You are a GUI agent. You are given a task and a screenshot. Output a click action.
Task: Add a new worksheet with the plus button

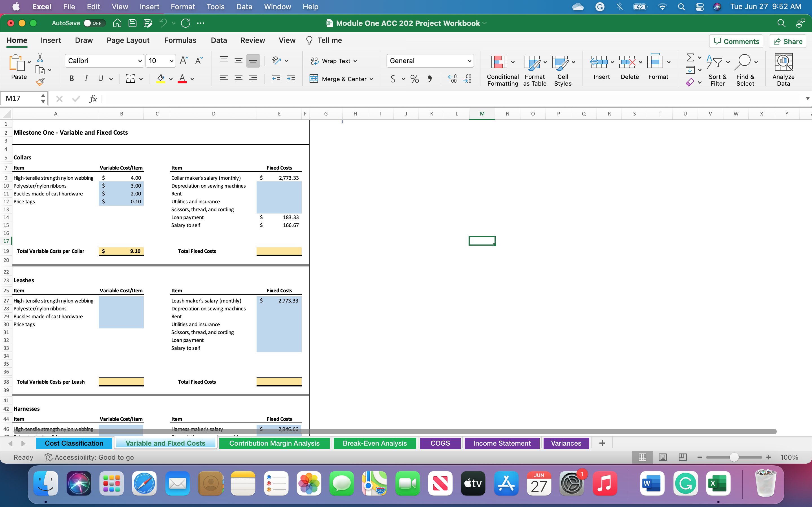(602, 443)
